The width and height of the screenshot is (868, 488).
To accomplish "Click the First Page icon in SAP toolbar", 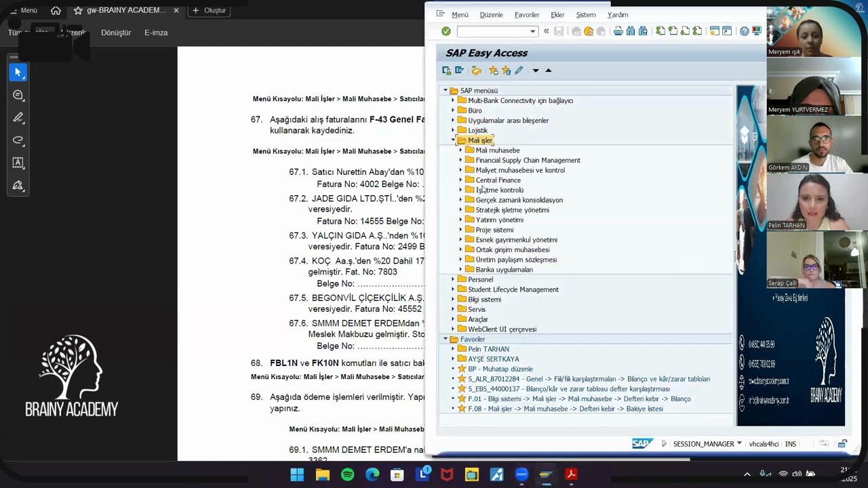I will point(660,31).
